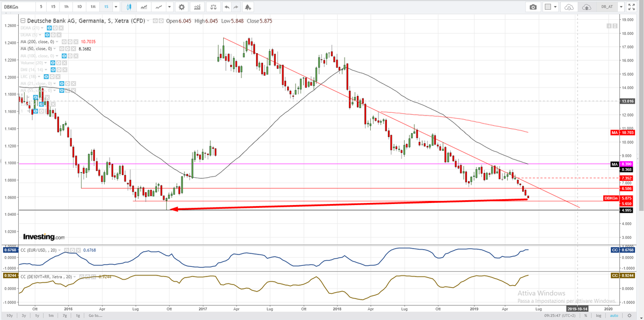Open chart properties gear in top toolbar
Viewport: 644px width, 320px height.
[x=181, y=7]
